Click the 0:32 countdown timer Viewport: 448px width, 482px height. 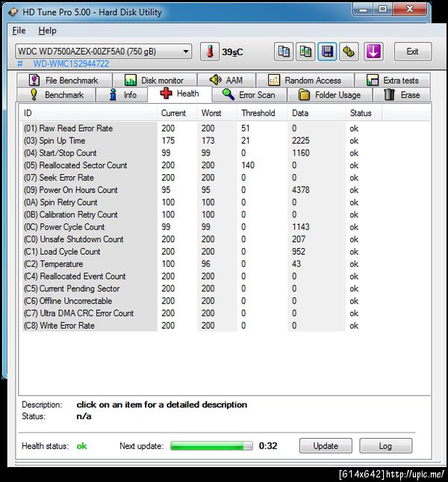click(268, 445)
